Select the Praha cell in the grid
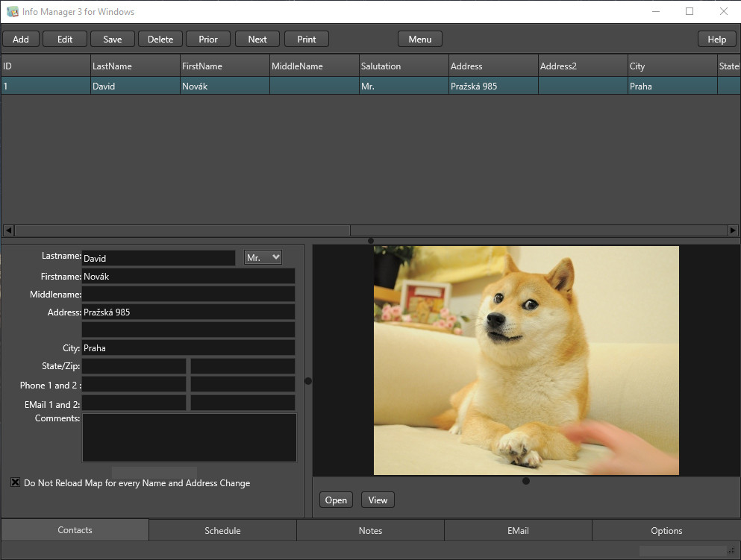Image resolution: width=741 pixels, height=560 pixels. [672, 86]
